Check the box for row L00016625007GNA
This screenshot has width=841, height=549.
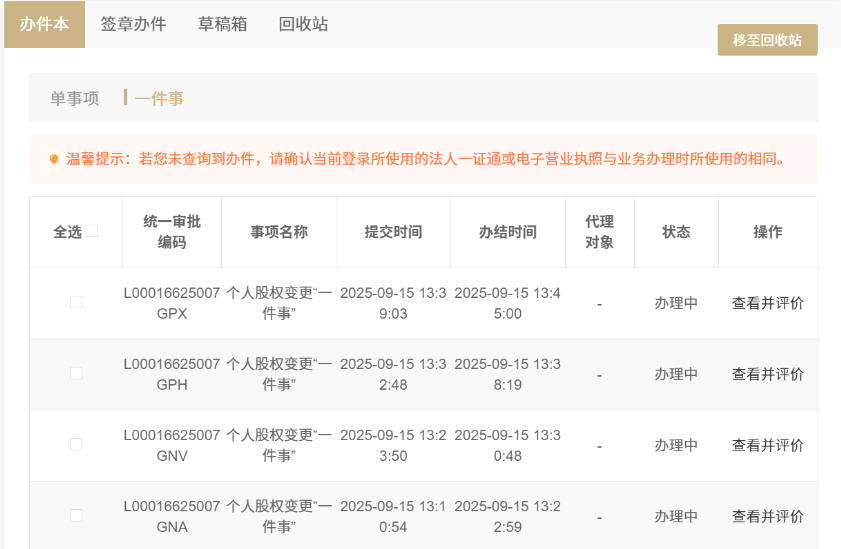pos(76,516)
